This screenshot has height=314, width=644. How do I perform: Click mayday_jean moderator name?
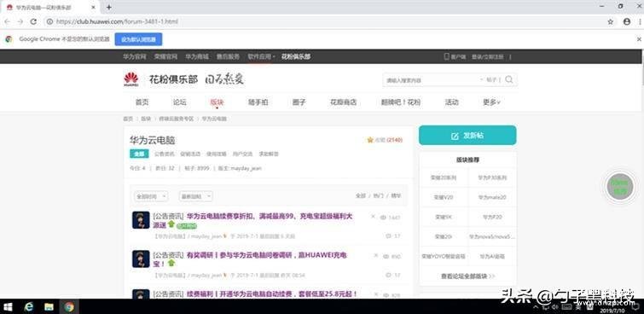[246, 168]
